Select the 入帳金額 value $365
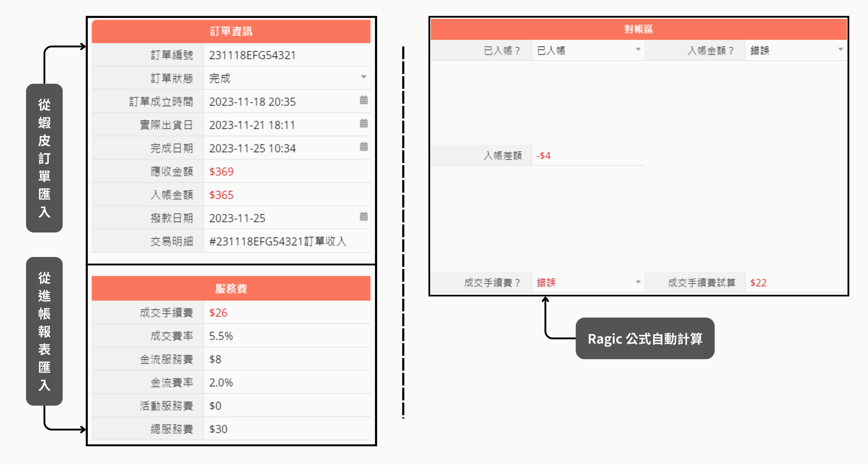The width and height of the screenshot is (868, 465). point(221,194)
